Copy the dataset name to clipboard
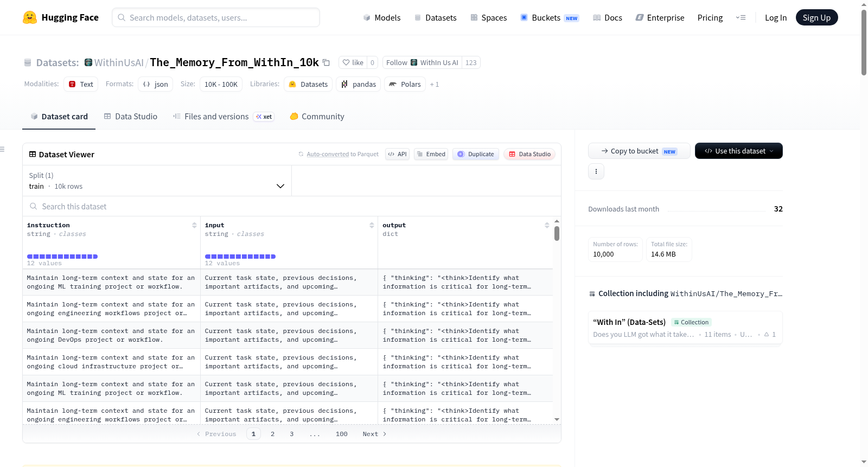Image resolution: width=868 pixels, height=467 pixels. tap(326, 62)
